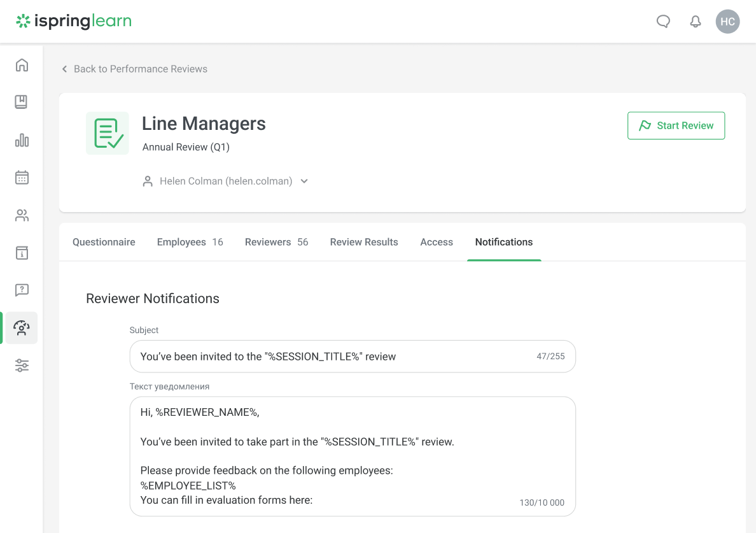Open the Users icon in sidebar

[x=22, y=215]
